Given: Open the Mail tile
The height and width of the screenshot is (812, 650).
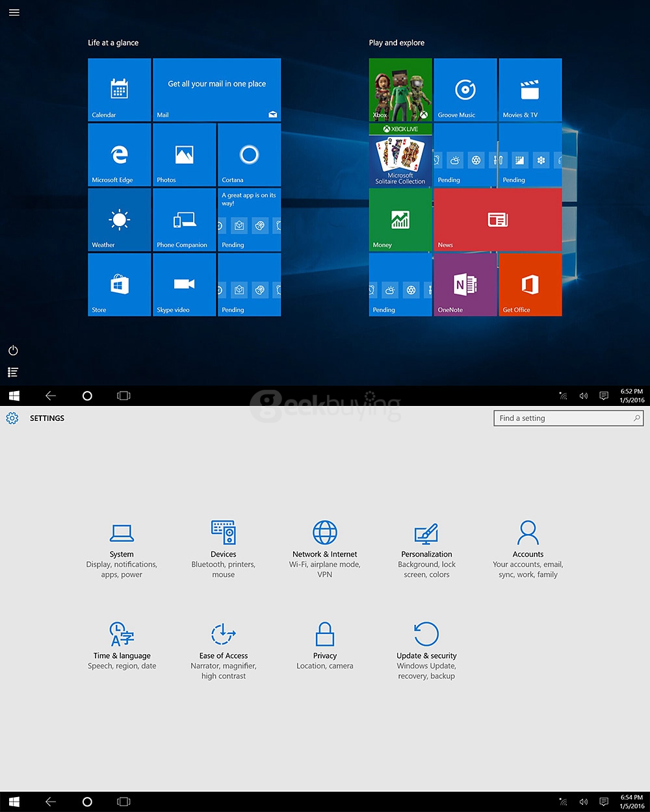Looking at the screenshot, I should tap(217, 90).
